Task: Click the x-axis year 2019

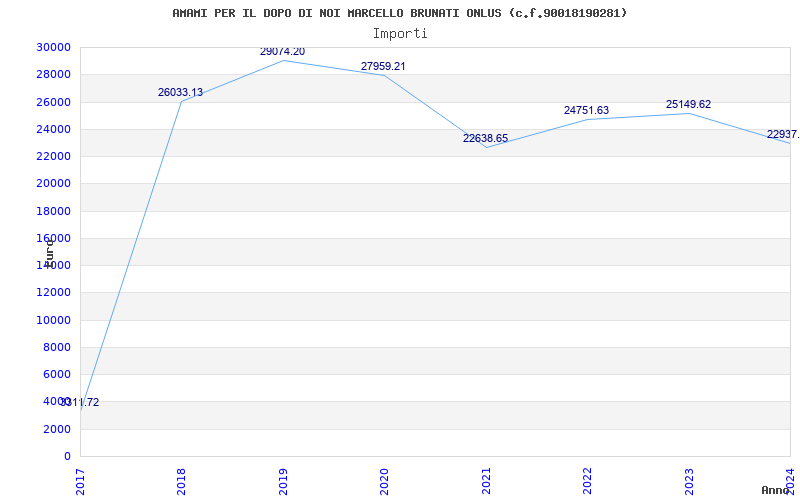Action: (283, 482)
